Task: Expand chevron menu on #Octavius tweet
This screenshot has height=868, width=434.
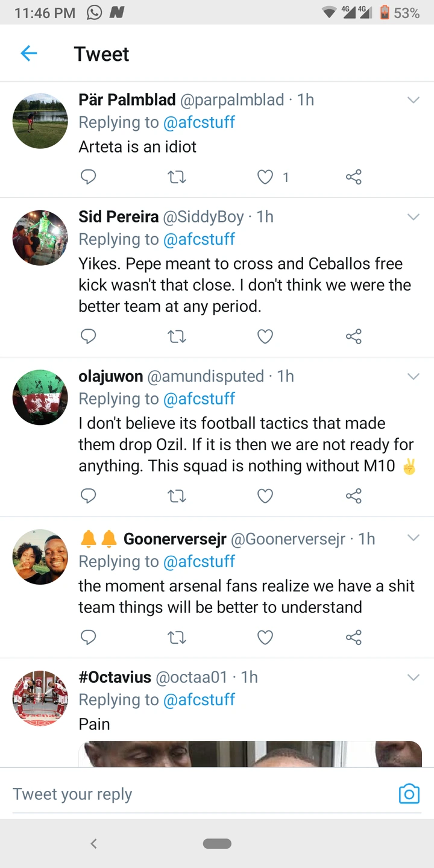Action: (x=414, y=678)
